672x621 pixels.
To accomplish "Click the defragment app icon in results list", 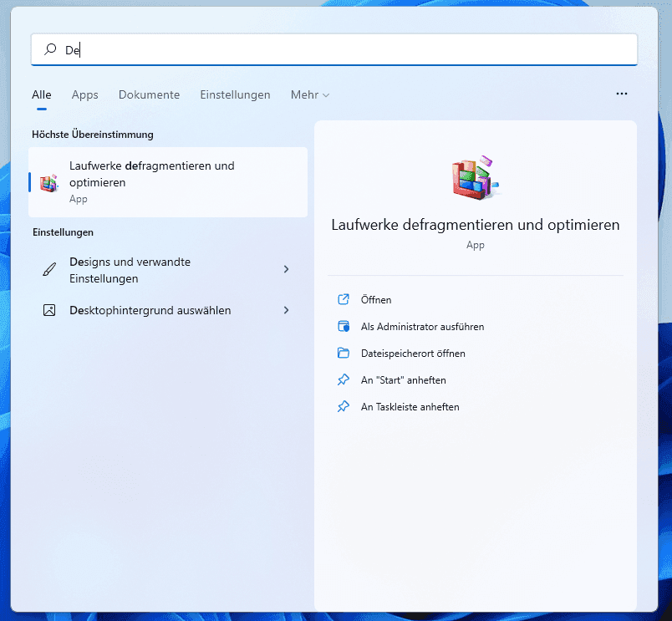I will coord(48,182).
